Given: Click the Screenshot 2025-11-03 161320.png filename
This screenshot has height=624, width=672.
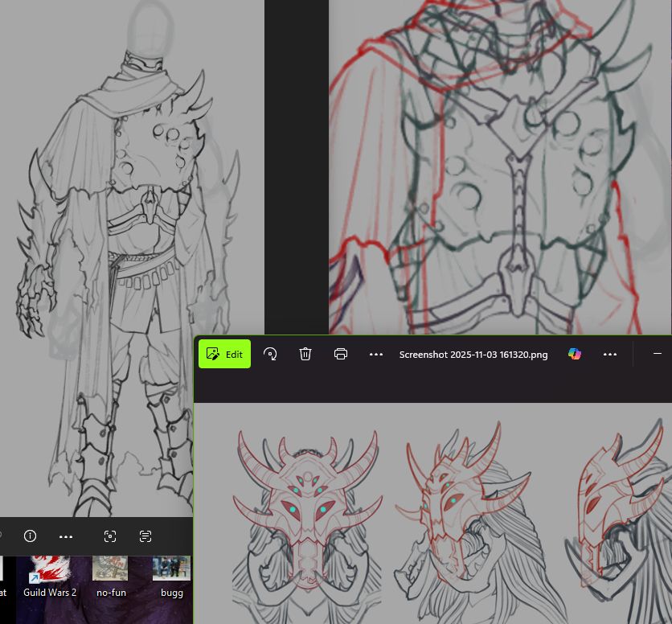Looking at the screenshot, I should [473, 355].
